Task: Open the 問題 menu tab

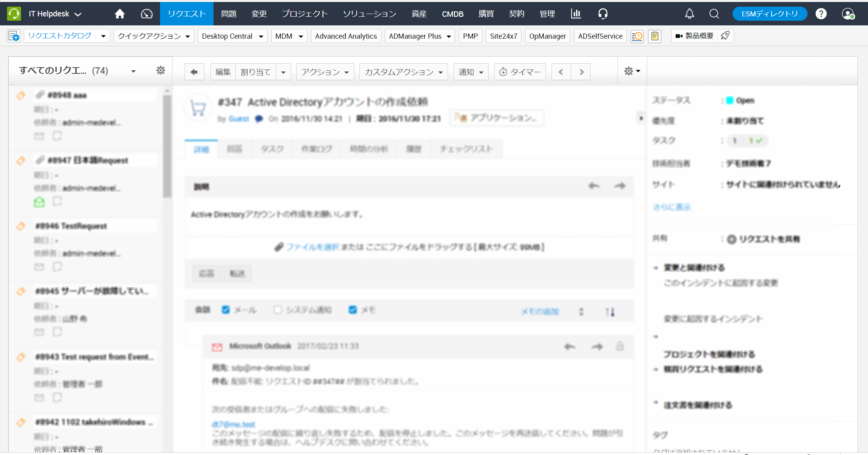Action: pyautogui.click(x=229, y=14)
